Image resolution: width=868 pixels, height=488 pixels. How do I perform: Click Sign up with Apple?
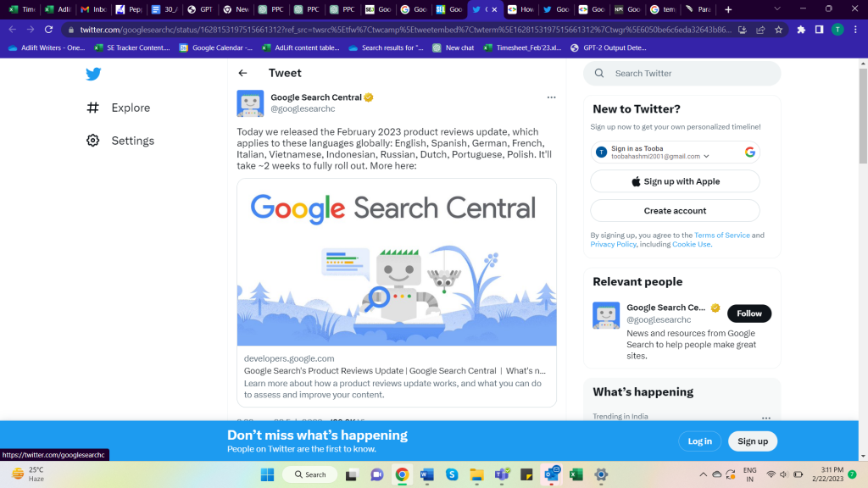[x=675, y=181]
